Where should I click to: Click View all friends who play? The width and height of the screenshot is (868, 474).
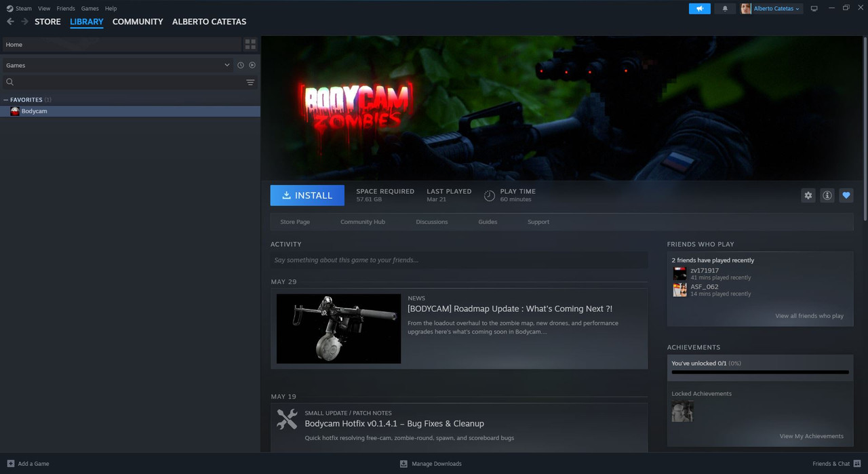(809, 316)
